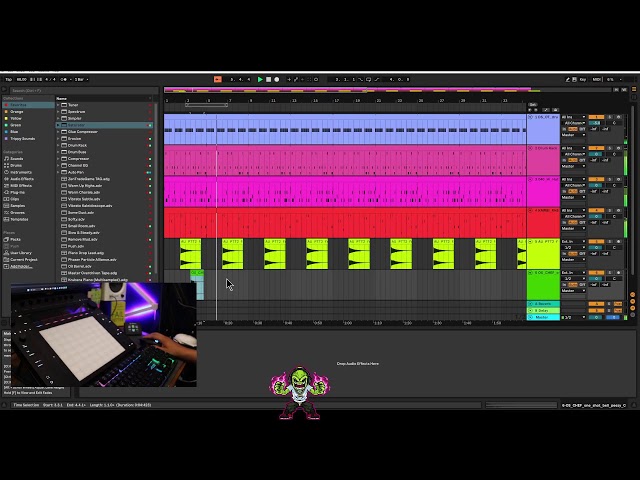Click the Tap tempo button
The width and height of the screenshot is (640, 480).
point(9,79)
